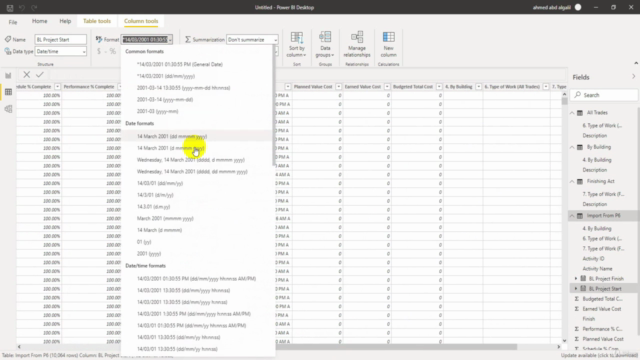The image size is (640, 360).
Task: Cancel formula bar entry with X
Action: pyautogui.click(x=27, y=74)
